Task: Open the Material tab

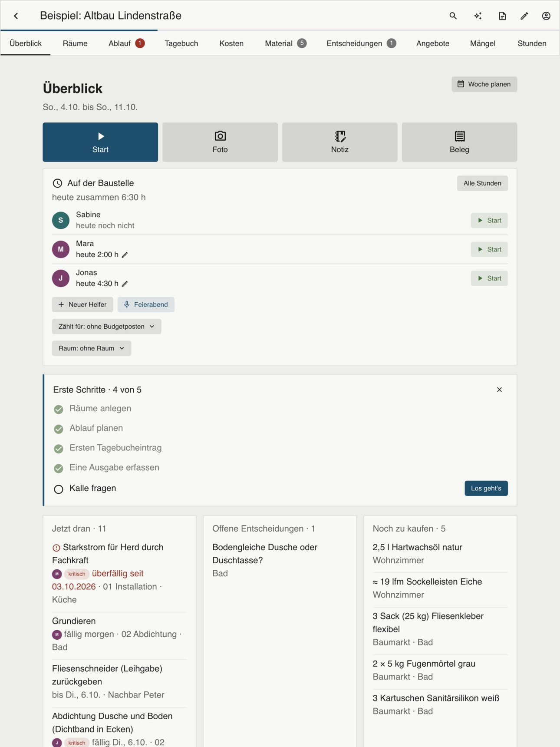Action: [x=286, y=43]
